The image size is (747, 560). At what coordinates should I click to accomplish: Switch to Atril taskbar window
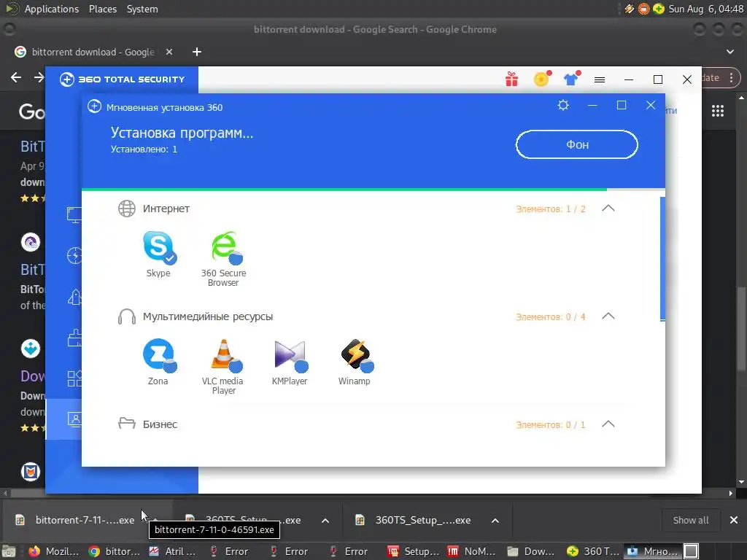tap(172, 551)
